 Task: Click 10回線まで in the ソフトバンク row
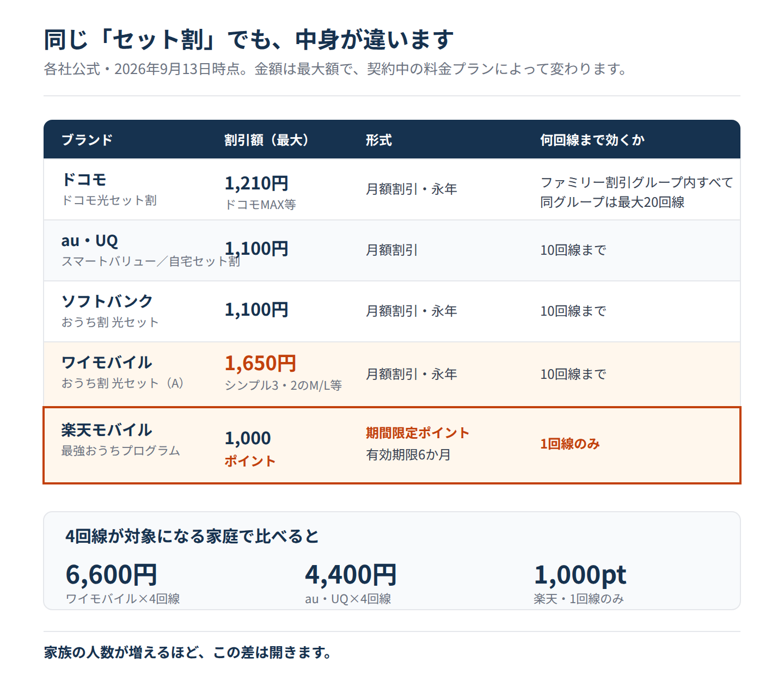pyautogui.click(x=573, y=311)
